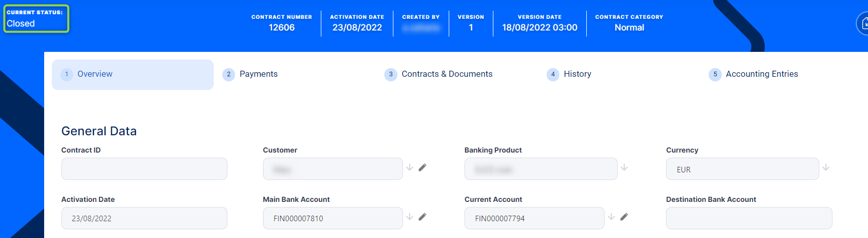868x238 pixels.
Task: Click the Contract ID input field
Action: click(144, 169)
